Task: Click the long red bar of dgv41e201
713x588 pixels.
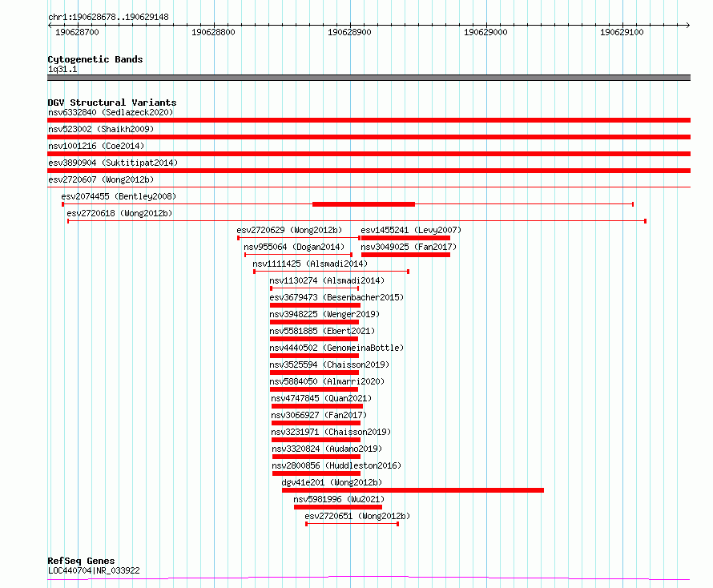Action: [x=413, y=490]
